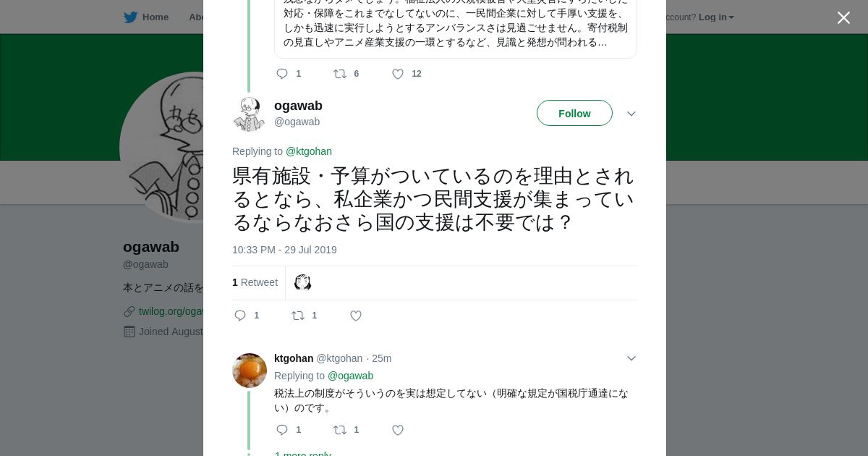This screenshot has height=456, width=868.
Task: Close the tweet overlay with X
Action: [843, 18]
